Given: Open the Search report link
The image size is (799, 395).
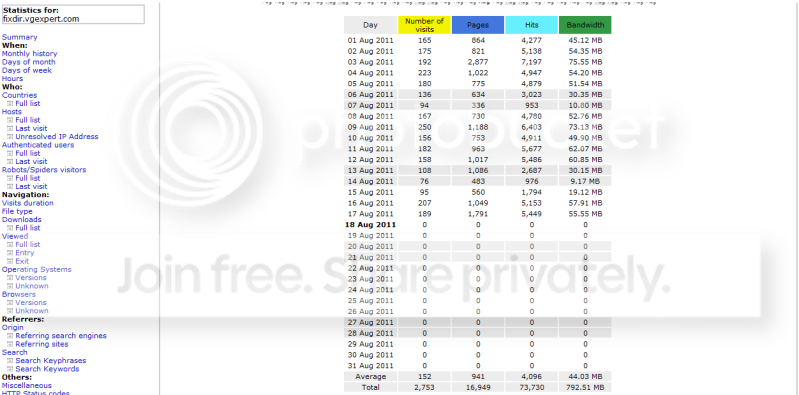Looking at the screenshot, I should pyautogui.click(x=15, y=353).
